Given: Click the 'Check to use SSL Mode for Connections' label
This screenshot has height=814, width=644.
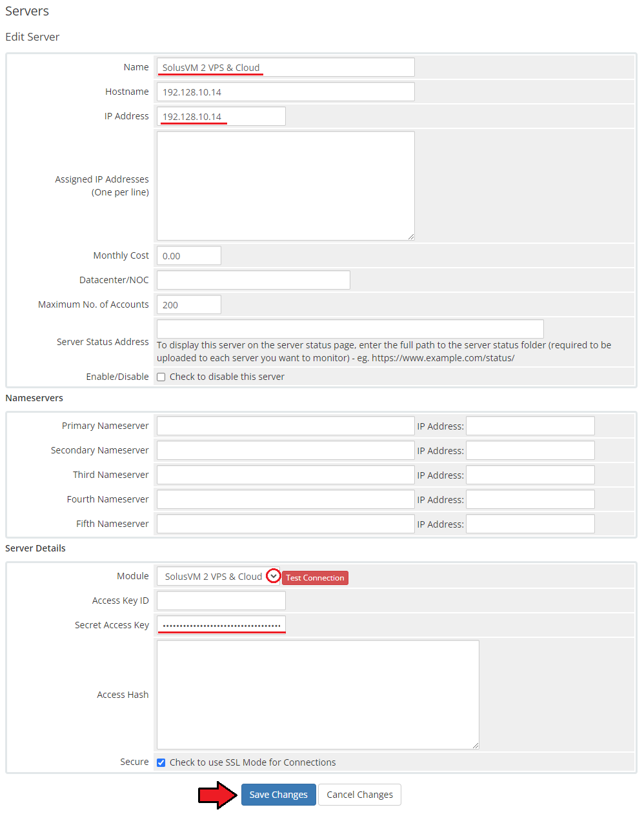Looking at the screenshot, I should pyautogui.click(x=252, y=762).
